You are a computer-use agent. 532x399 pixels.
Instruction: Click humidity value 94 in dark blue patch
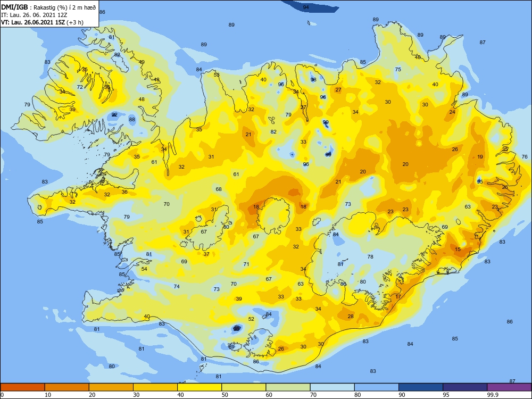(306, 7)
